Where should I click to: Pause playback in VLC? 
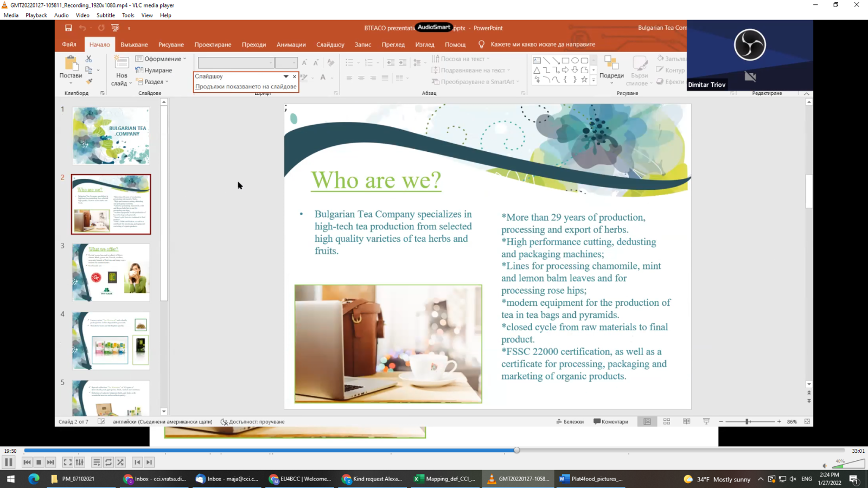coord(8,462)
